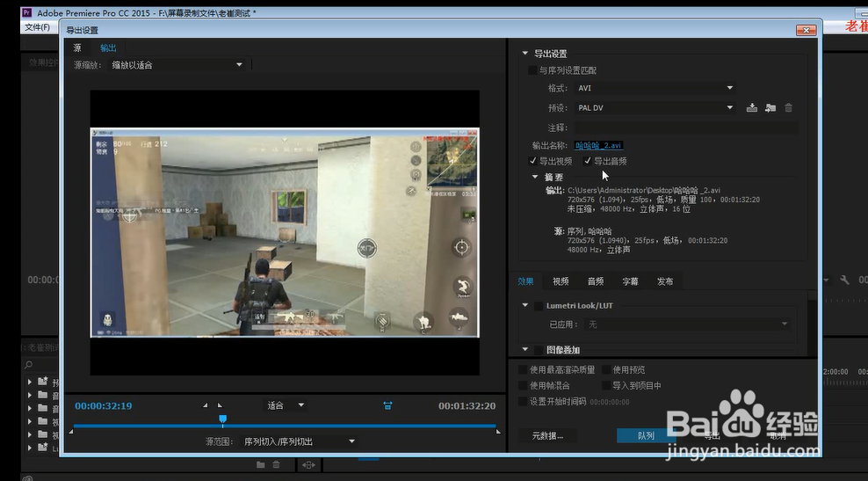Viewport: 868px width, 481px height.
Task: Click the blue preview timeline bar
Action: pos(285,426)
